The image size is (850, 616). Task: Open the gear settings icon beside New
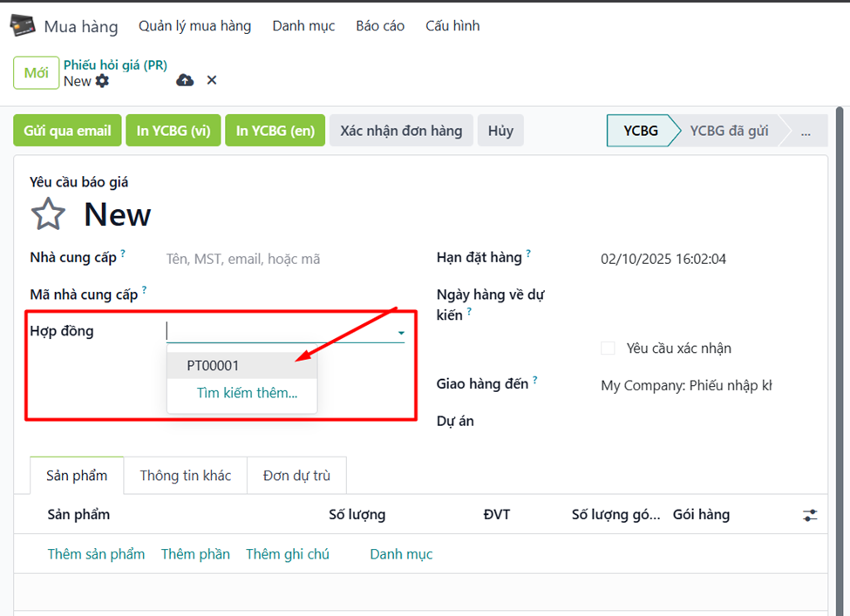pyautogui.click(x=102, y=81)
